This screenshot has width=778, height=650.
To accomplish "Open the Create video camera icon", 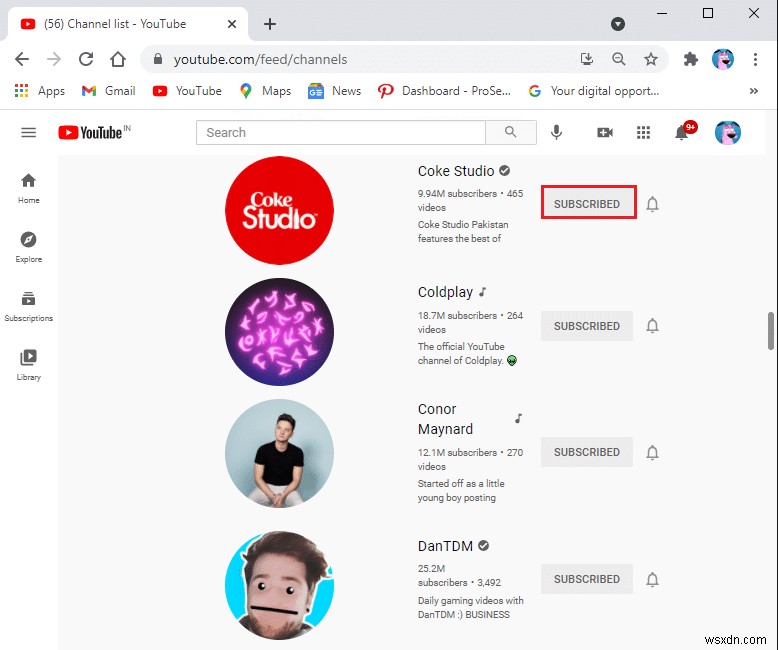I will (x=605, y=132).
